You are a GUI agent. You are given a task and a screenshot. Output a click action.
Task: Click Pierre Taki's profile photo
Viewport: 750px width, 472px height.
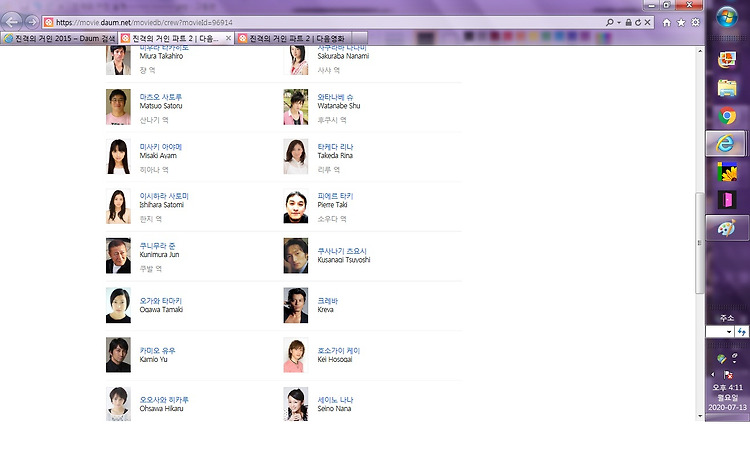[296, 206]
